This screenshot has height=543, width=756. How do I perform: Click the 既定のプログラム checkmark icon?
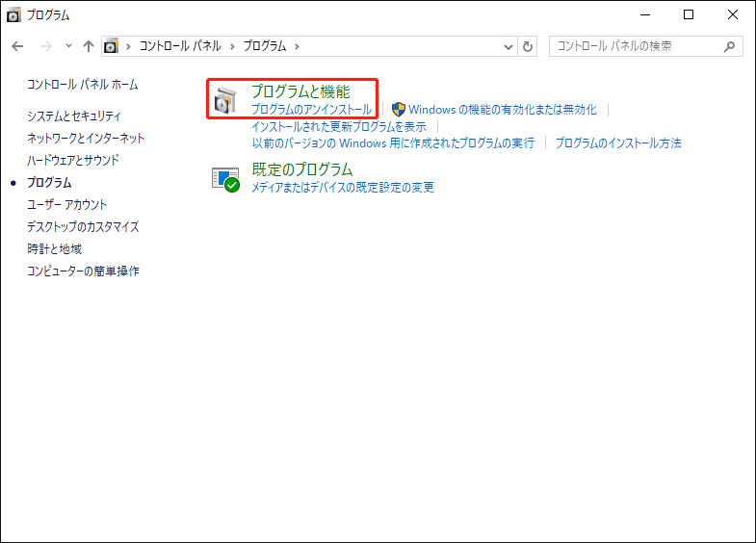pyautogui.click(x=225, y=179)
